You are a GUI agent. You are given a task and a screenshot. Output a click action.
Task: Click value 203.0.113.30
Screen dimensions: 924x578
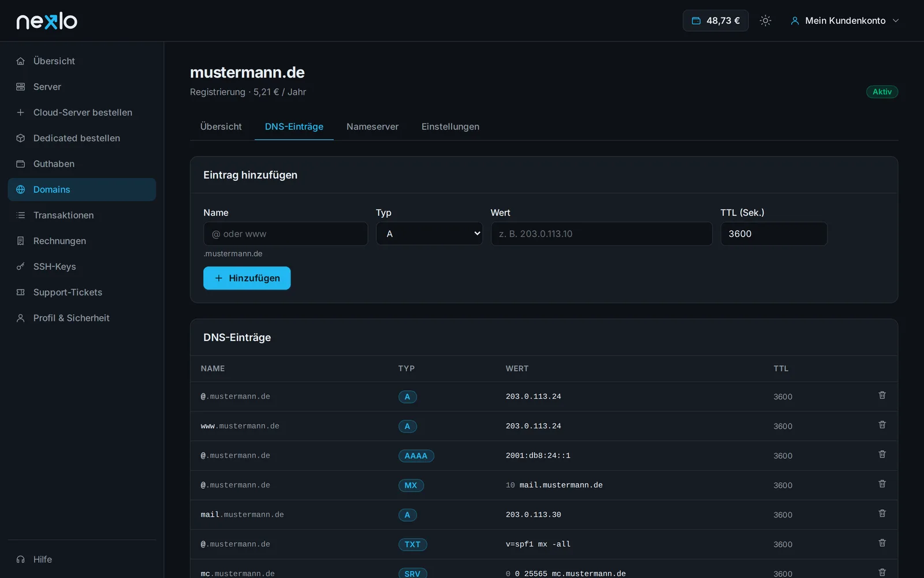pyautogui.click(x=533, y=515)
